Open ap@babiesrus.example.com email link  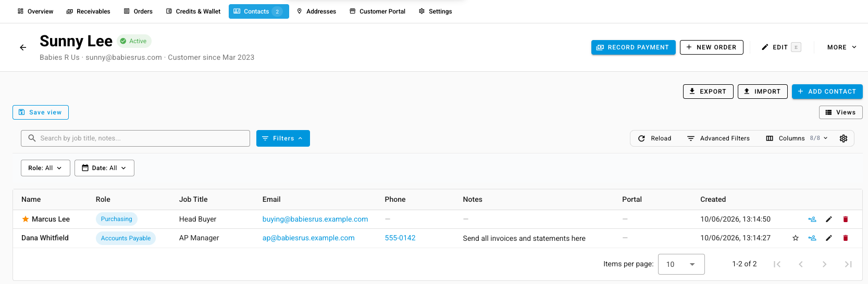[x=308, y=238]
